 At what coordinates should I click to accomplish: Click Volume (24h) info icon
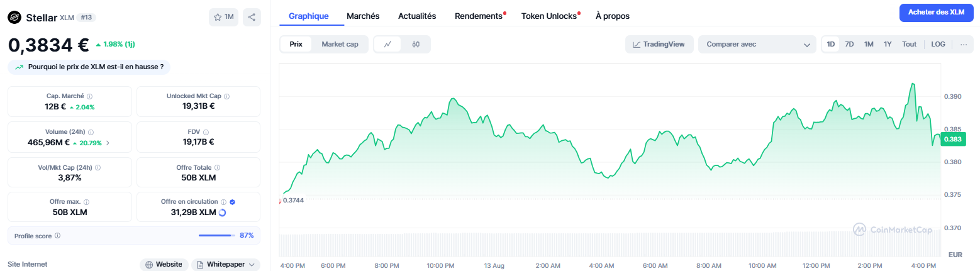click(x=91, y=132)
